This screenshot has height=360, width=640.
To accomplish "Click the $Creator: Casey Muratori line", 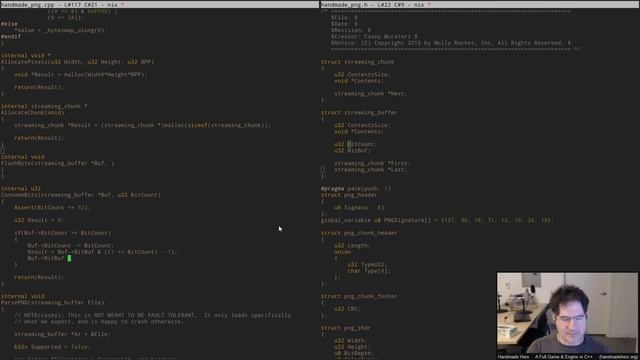I will 374,37.
